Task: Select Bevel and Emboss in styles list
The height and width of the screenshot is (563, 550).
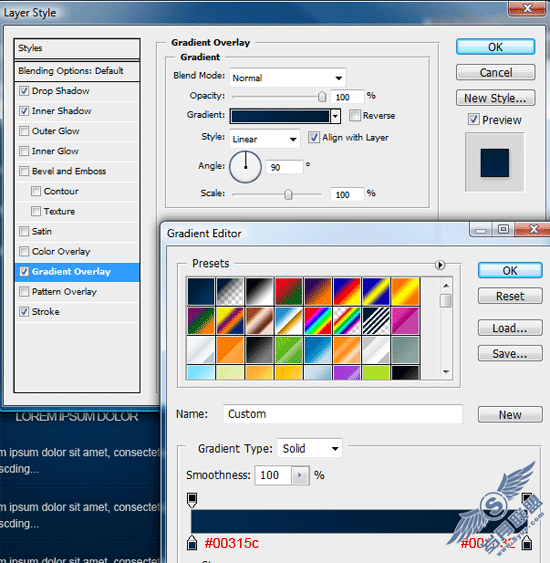Action: [x=77, y=171]
